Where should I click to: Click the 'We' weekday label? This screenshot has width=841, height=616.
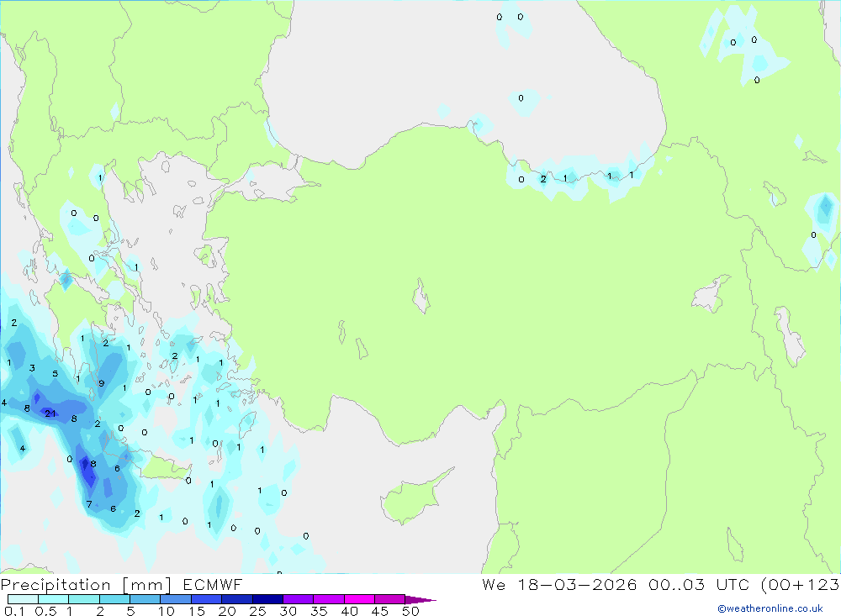[494, 584]
